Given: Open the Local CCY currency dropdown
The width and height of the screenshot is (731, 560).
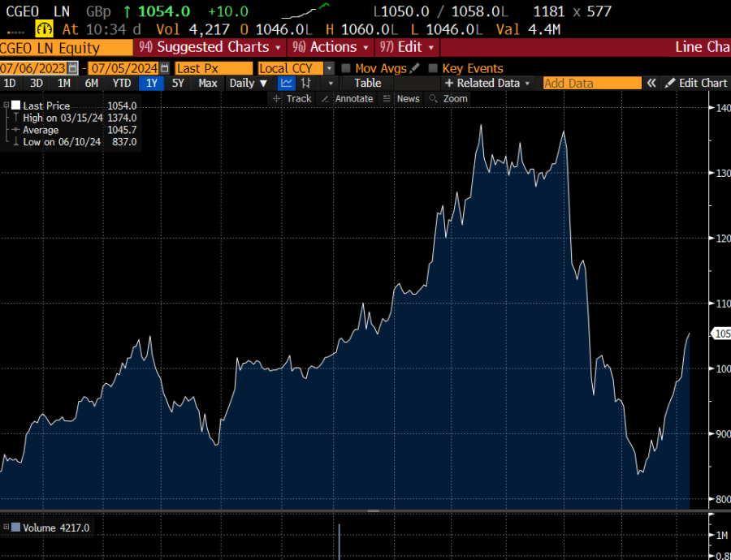Looking at the screenshot, I should pos(329,68).
